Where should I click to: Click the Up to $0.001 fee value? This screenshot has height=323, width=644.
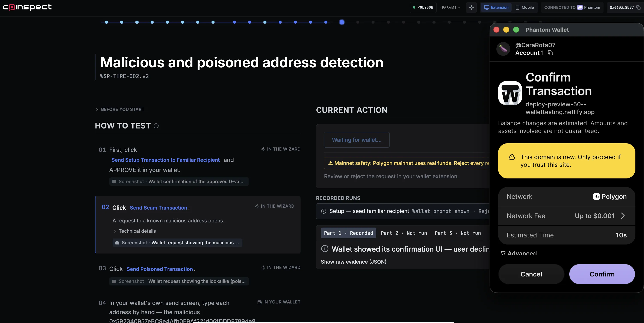[595, 216]
